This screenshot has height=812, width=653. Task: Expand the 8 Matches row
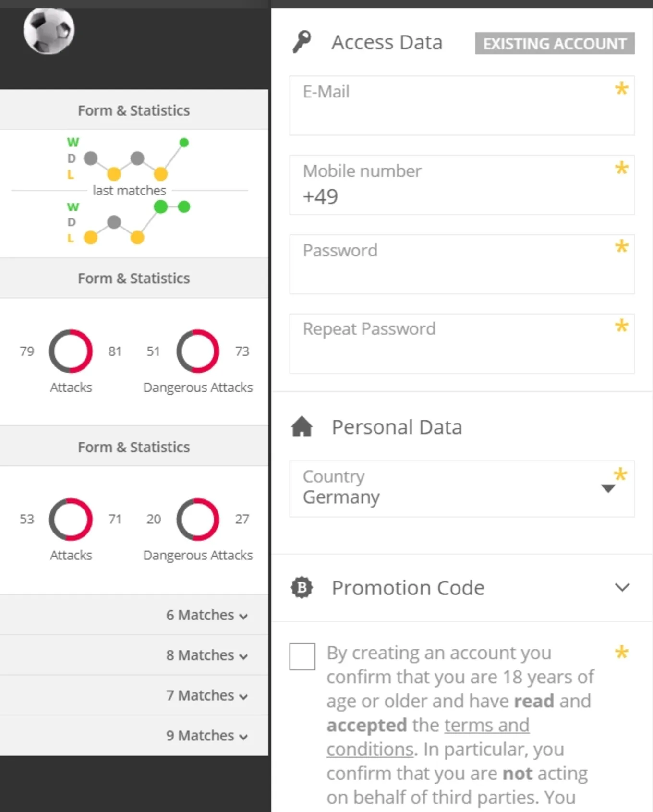tap(134, 655)
